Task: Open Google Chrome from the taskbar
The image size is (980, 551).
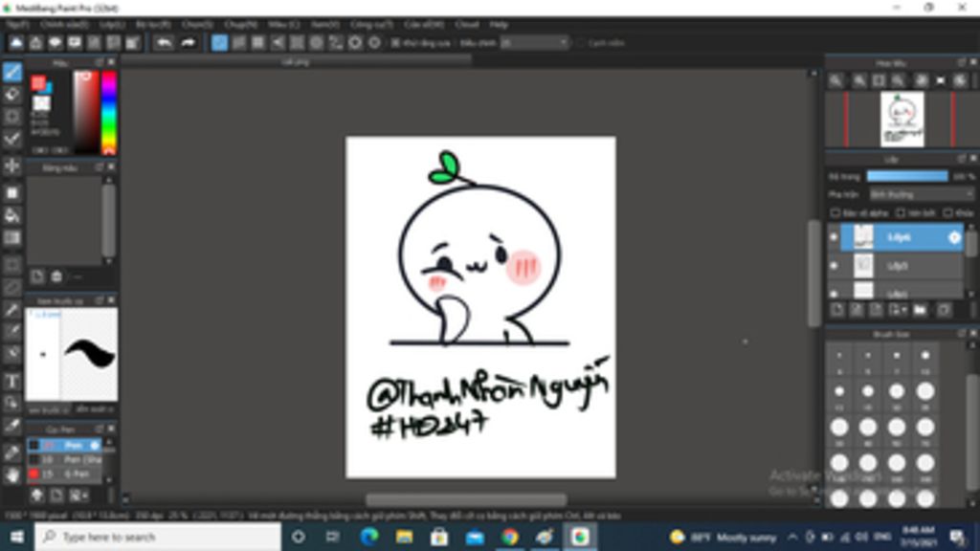Action: [x=510, y=537]
